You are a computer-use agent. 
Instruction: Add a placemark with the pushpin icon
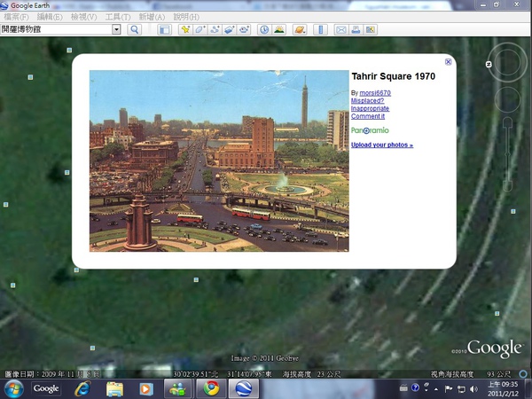click(185, 30)
